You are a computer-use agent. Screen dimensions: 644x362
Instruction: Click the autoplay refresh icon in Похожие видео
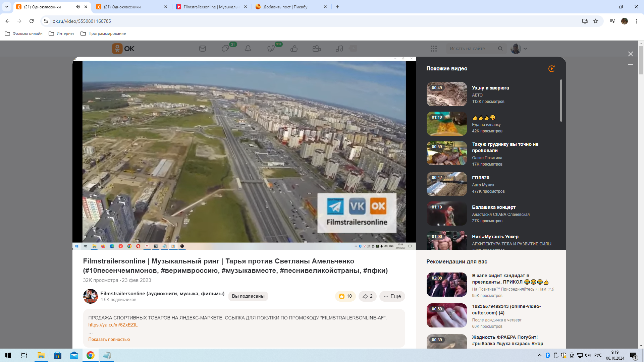(551, 69)
